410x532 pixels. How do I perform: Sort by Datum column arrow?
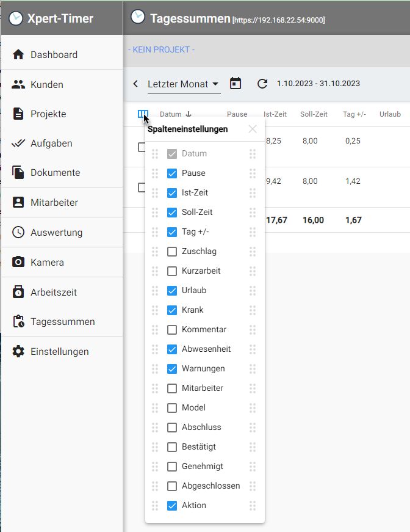(x=189, y=114)
